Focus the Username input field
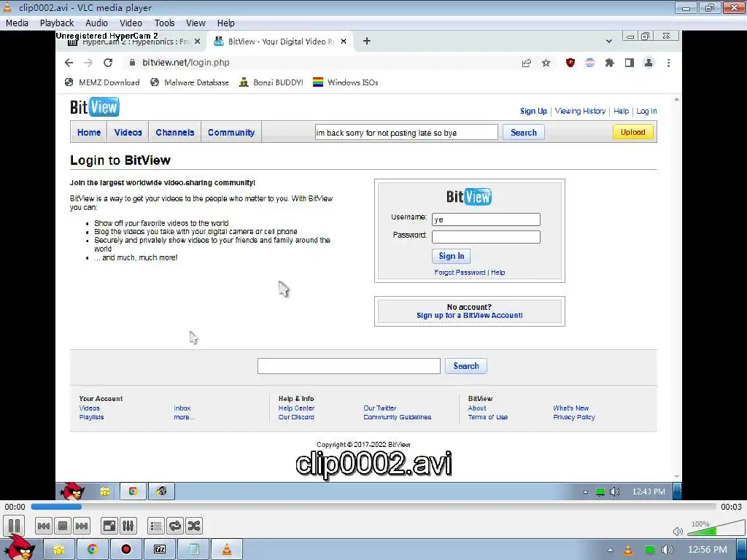747x560 pixels. coord(486,219)
